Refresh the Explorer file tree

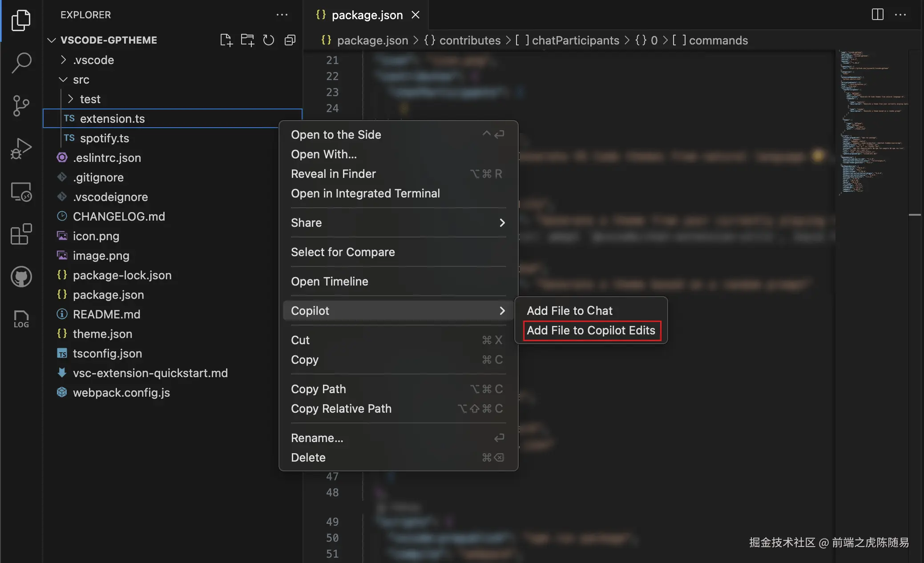pos(269,40)
